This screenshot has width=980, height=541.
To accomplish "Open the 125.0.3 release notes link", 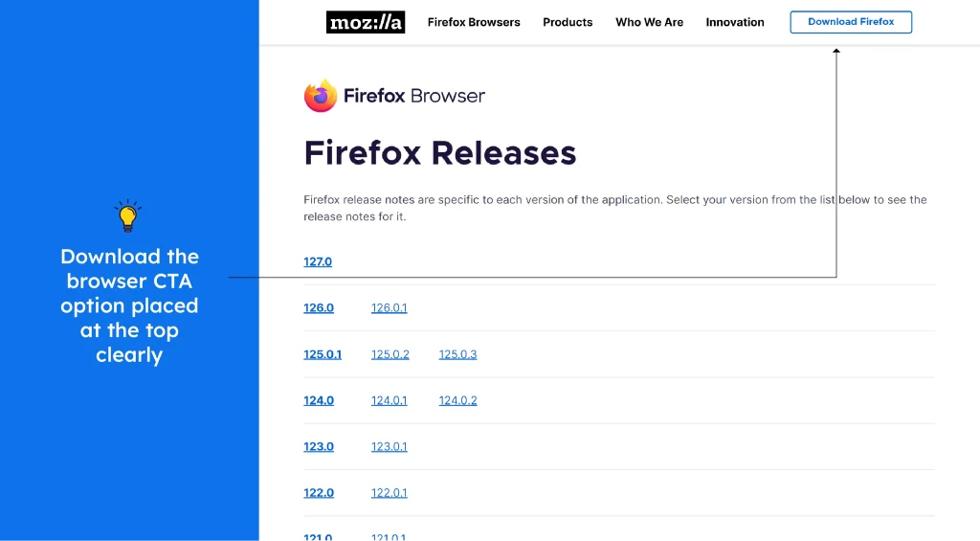I will point(457,354).
